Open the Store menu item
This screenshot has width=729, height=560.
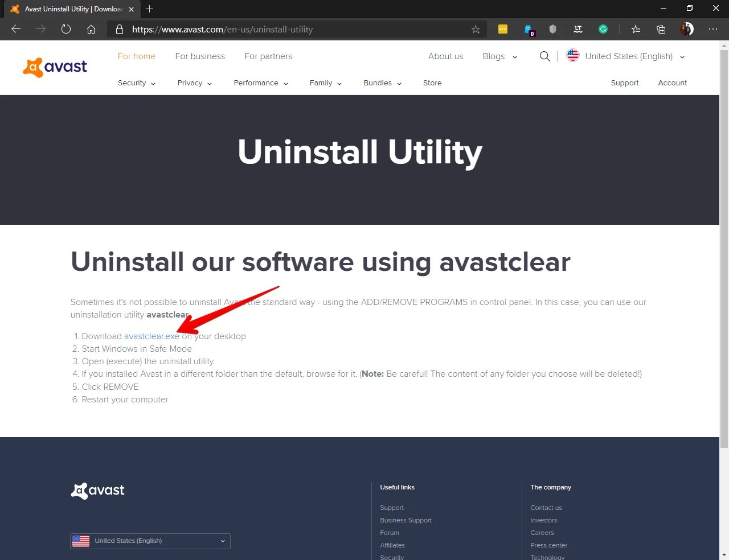(x=432, y=83)
